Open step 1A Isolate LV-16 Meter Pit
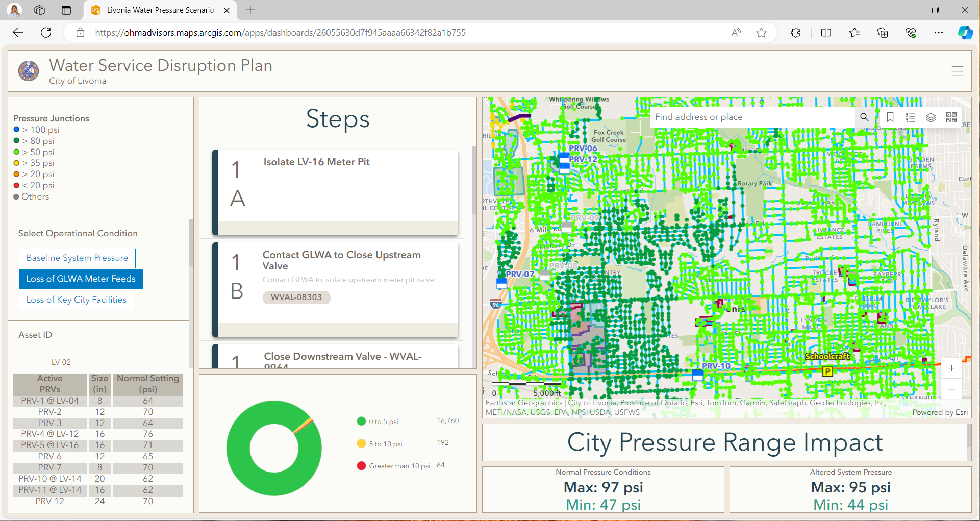Viewport: 980px width, 521px height. pos(335,192)
